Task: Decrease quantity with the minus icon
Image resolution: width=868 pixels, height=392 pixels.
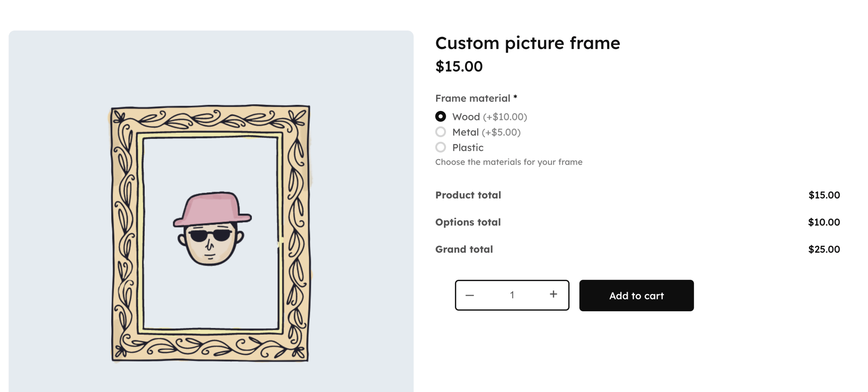Action: click(470, 295)
